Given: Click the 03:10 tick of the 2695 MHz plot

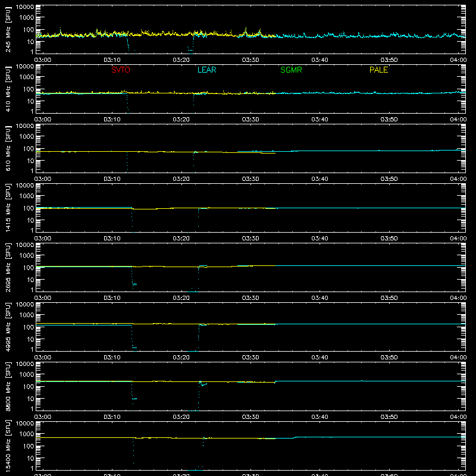Looking at the screenshot, I should [112, 298].
